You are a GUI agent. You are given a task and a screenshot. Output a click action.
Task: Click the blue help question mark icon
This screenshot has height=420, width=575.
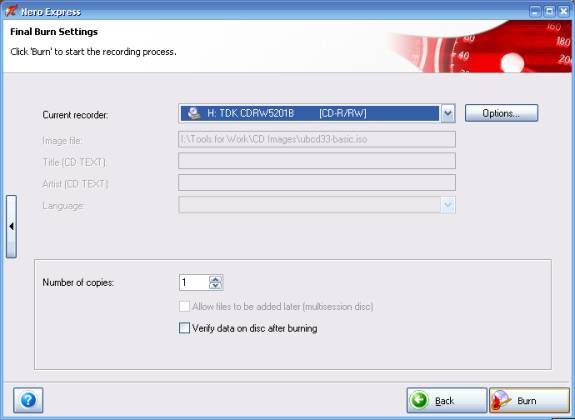(28, 400)
